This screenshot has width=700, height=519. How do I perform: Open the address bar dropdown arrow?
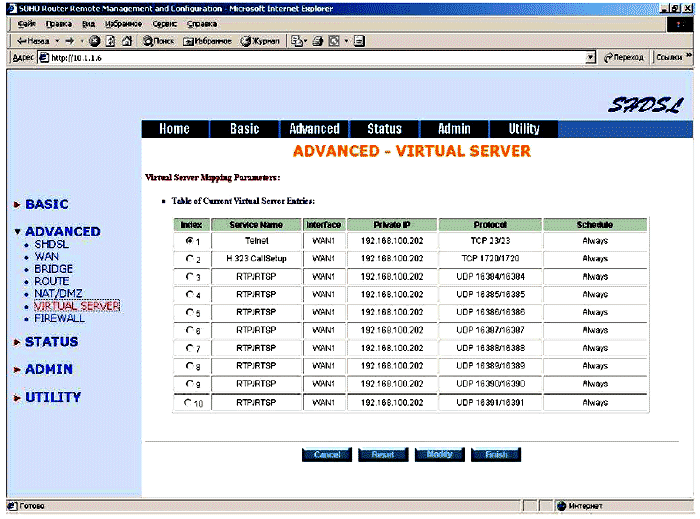tap(591, 58)
